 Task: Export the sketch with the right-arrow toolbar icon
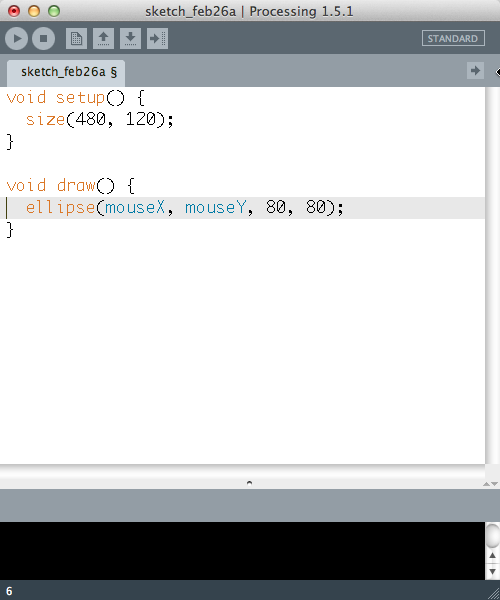[157, 38]
